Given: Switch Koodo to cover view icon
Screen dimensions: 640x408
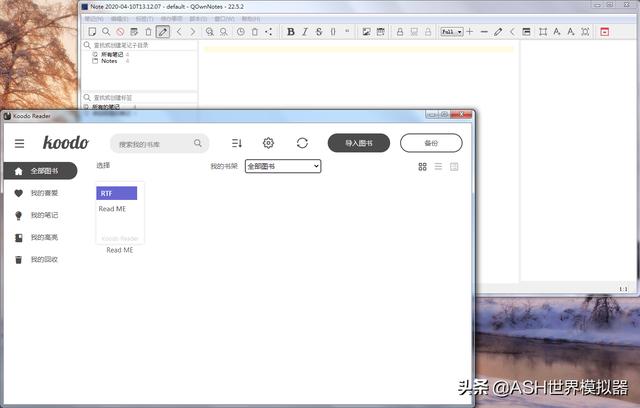Looking at the screenshot, I should (454, 166).
